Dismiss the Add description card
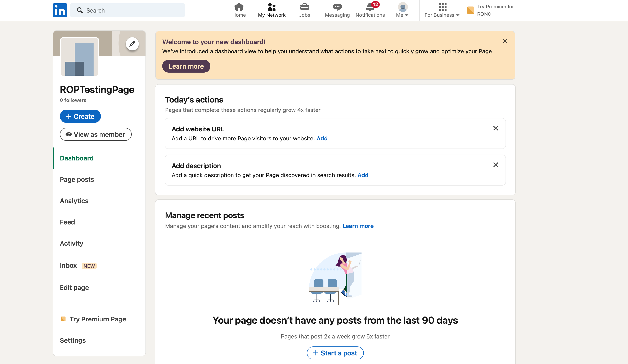Viewport: 628px width, 364px height. click(x=495, y=165)
